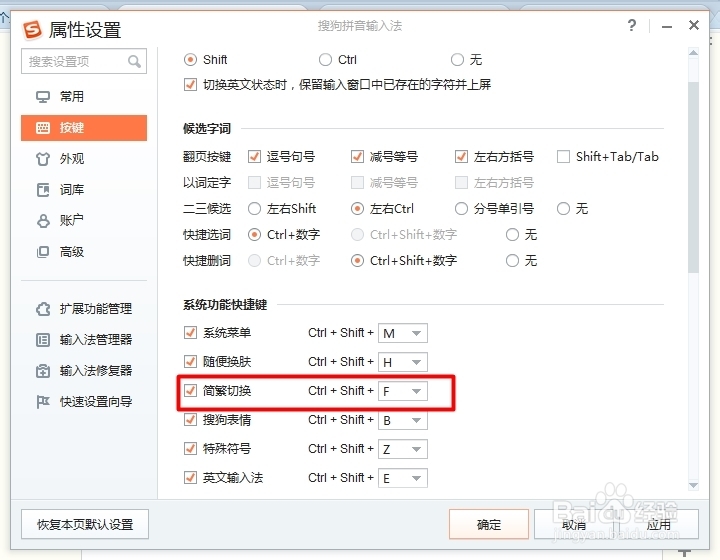Click the scrollbar down arrow

pyautogui.click(x=693, y=485)
